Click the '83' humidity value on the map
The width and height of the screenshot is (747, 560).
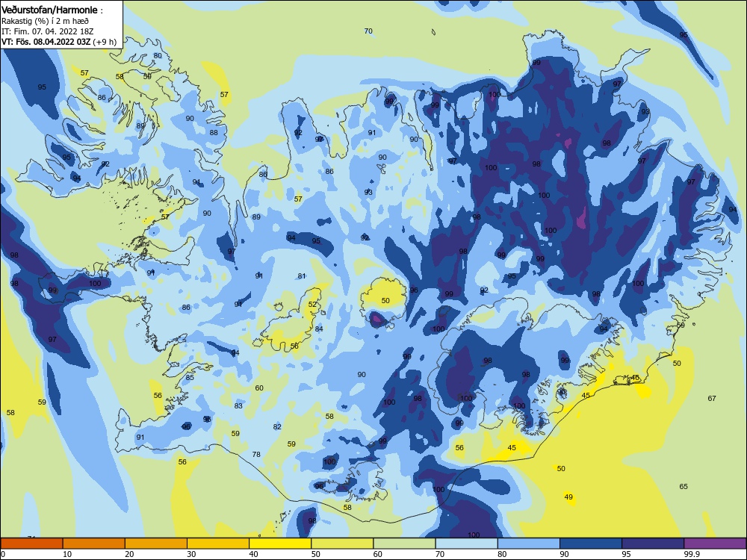click(x=238, y=406)
